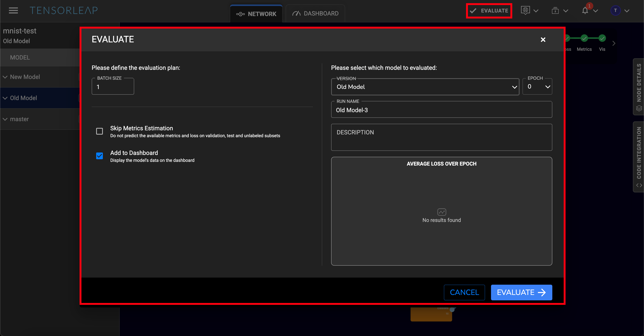The width and height of the screenshot is (644, 336).
Task: Click into the Batch Size field
Action: click(x=113, y=87)
